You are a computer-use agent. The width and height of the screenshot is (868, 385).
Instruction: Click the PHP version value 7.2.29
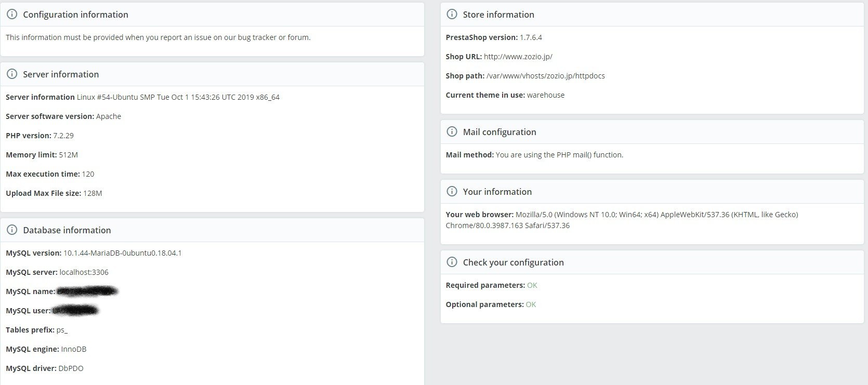pyautogui.click(x=63, y=136)
